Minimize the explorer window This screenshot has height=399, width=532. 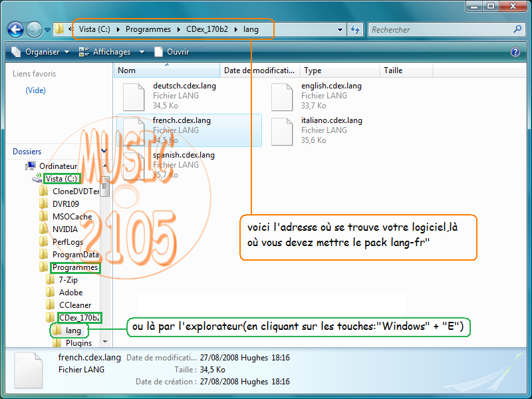[x=474, y=7]
